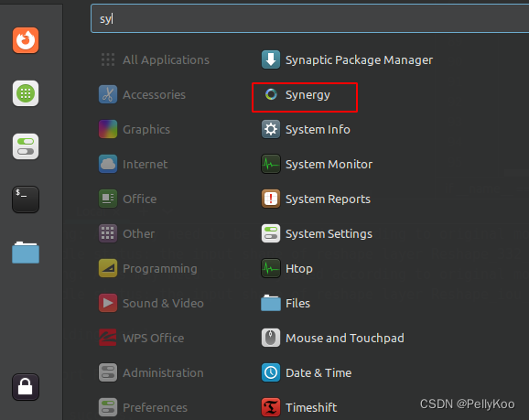Open Mouse and Touchpad by its label
Viewport: 529px width, 420px height.
[345, 339]
